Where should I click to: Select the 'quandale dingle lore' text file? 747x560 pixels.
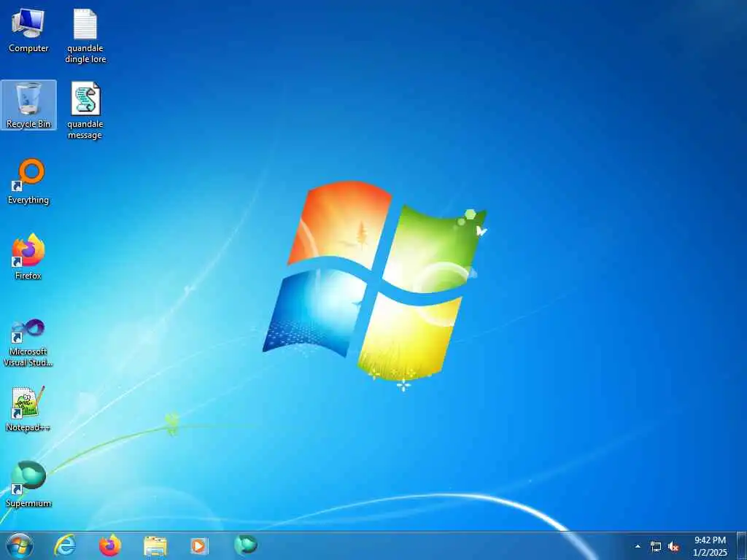click(85, 36)
